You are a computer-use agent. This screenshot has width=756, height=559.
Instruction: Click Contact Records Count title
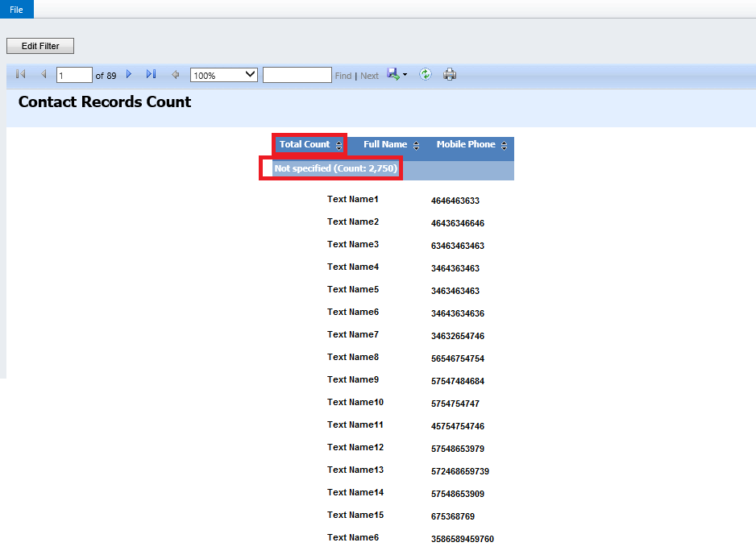coord(105,101)
